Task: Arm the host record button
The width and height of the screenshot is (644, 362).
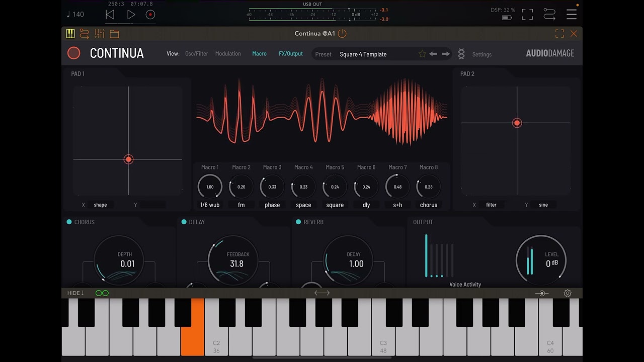Action: coord(150,15)
